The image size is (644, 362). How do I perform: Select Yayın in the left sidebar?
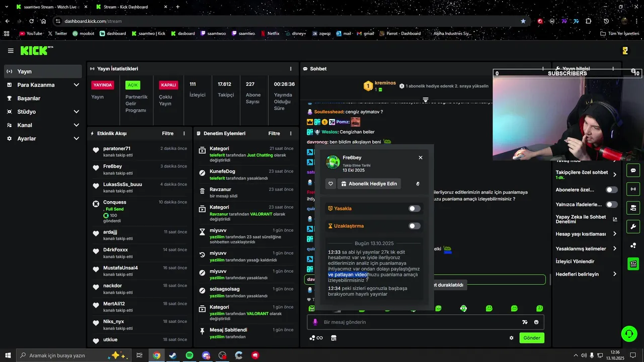click(43, 71)
